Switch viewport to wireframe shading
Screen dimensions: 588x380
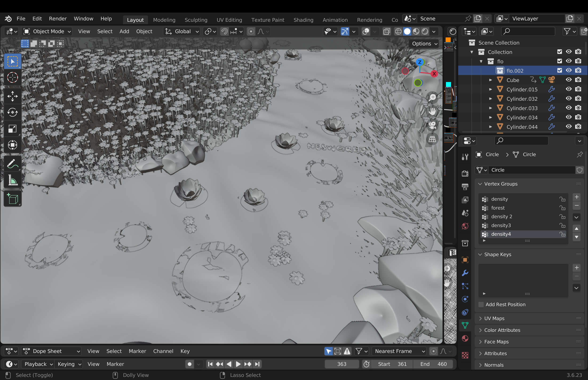[x=398, y=31]
